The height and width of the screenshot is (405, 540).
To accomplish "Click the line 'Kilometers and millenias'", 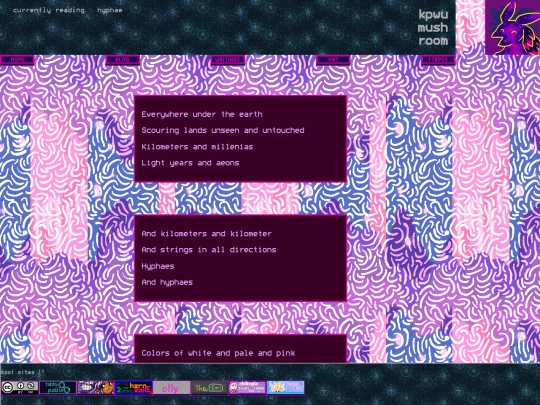I will point(197,147).
